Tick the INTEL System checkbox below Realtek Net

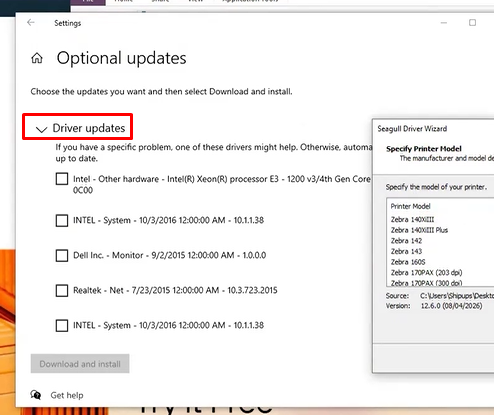(x=62, y=325)
